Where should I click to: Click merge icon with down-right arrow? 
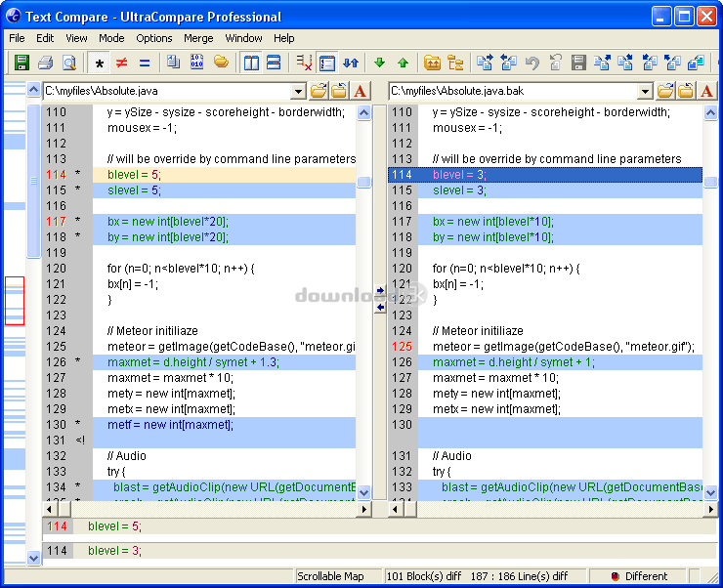click(625, 63)
